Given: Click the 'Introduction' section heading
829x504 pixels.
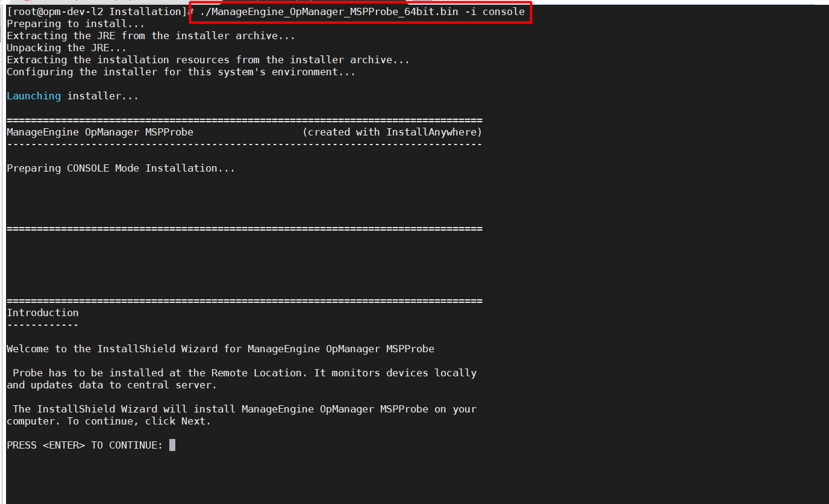Looking at the screenshot, I should click(42, 312).
